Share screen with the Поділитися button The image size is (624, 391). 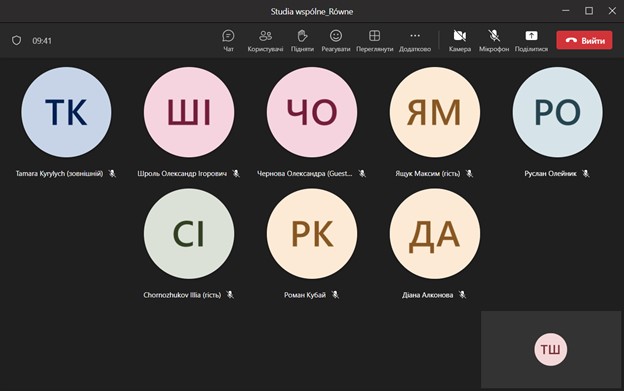531,41
